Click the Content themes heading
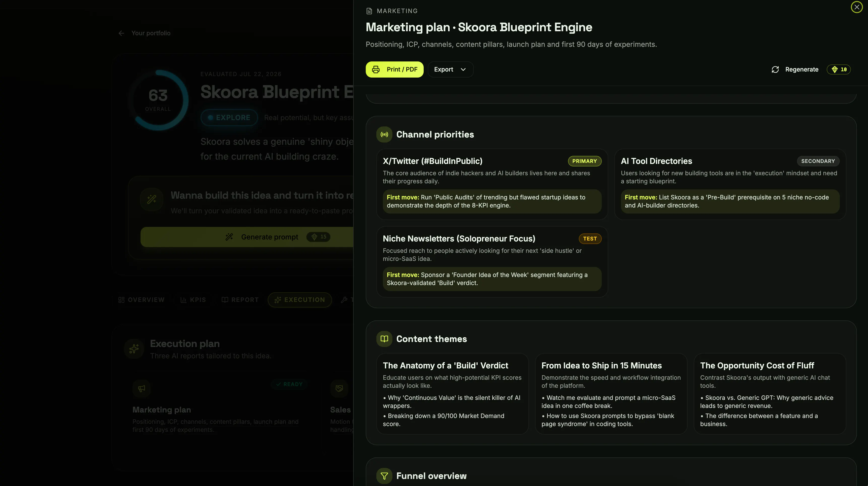The image size is (868, 486). (x=432, y=339)
